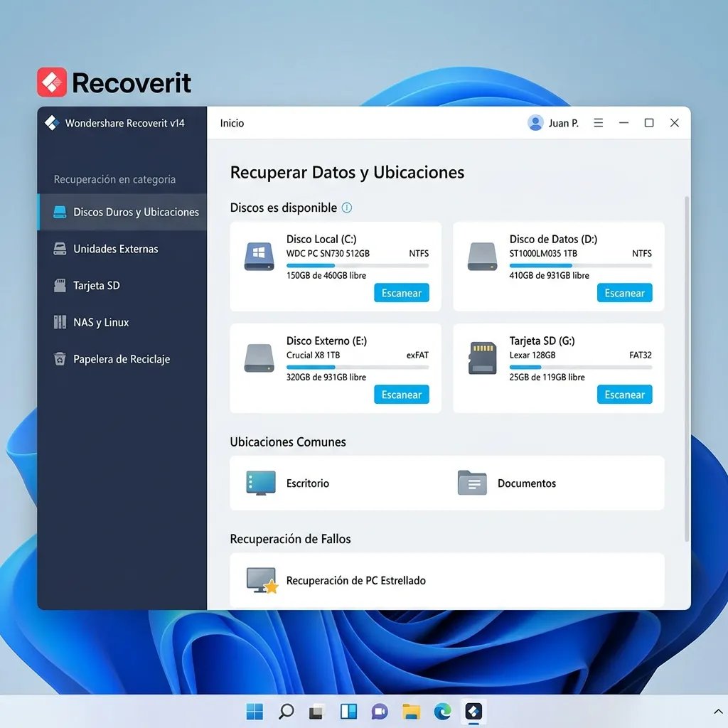Click the NAS y Linux sidebar icon
This screenshot has height=728, width=728.
click(x=60, y=322)
